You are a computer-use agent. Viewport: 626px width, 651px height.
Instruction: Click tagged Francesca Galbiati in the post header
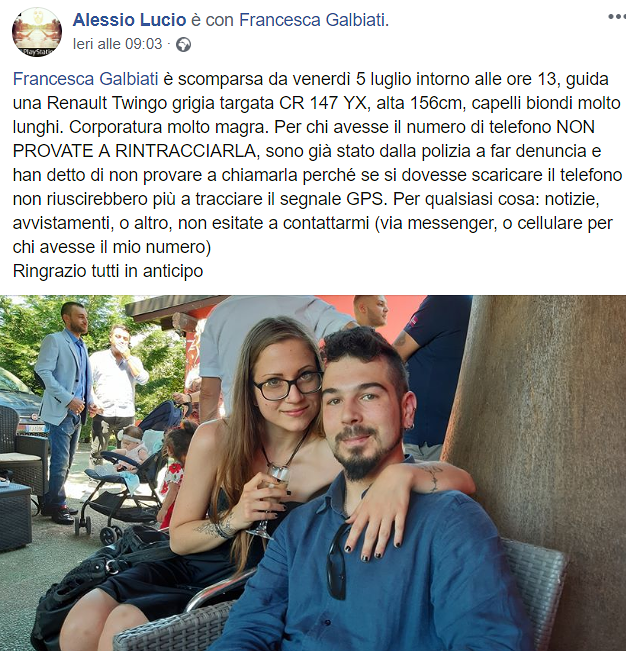[x=312, y=20]
